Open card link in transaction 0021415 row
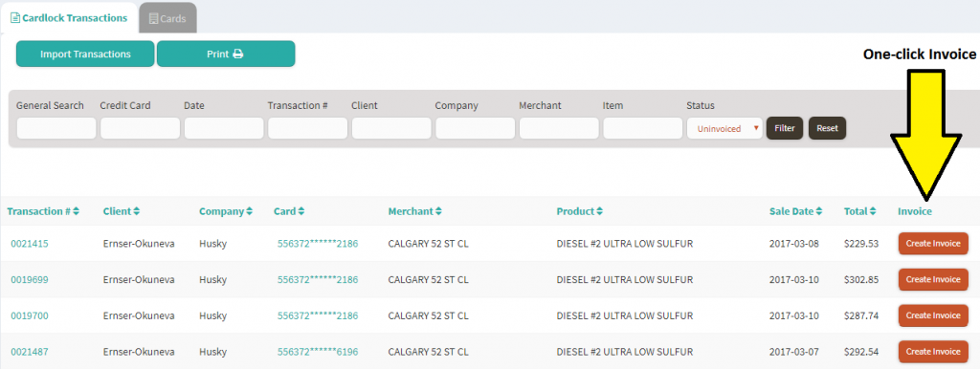Viewport: 980px width, 369px height. pos(318,244)
